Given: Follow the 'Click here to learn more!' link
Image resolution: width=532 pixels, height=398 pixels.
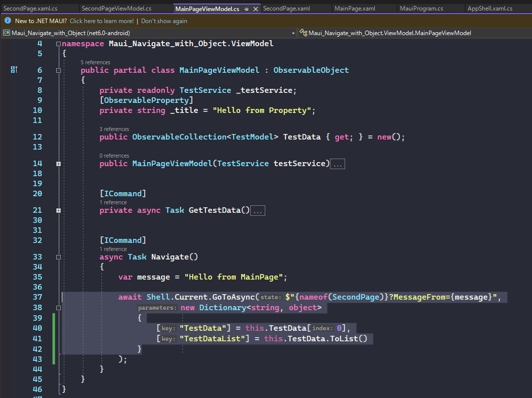Looking at the screenshot, I should (x=101, y=21).
